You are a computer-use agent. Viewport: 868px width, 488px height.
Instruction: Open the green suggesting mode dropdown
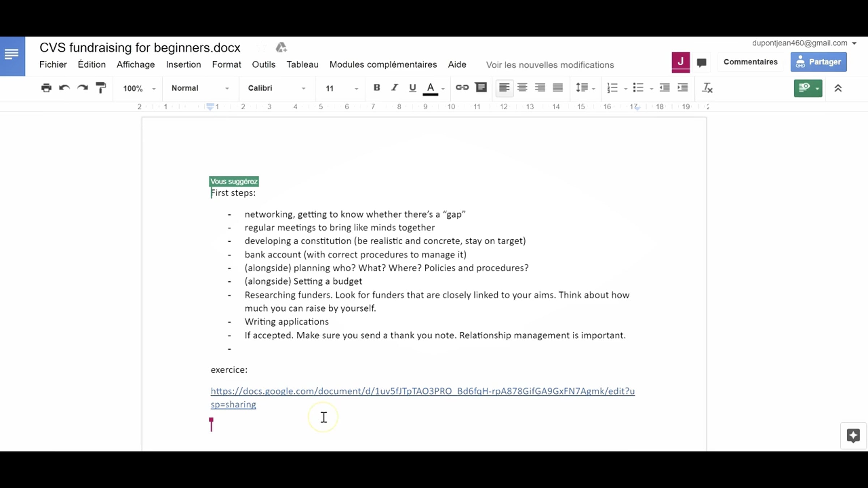pyautogui.click(x=808, y=88)
